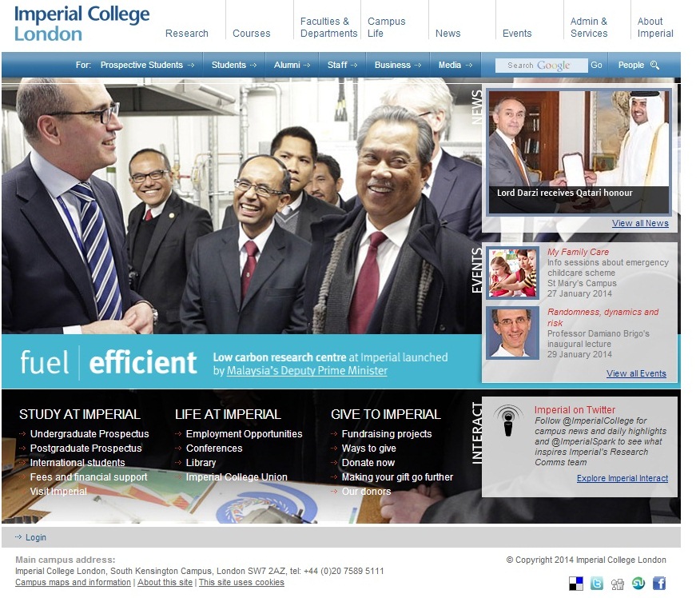Expand the Prospective Students audience menu
700x598 pixels.
(147, 66)
